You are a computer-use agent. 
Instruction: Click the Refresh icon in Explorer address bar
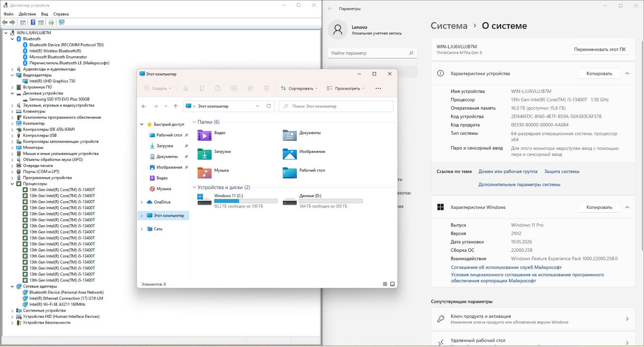click(269, 106)
